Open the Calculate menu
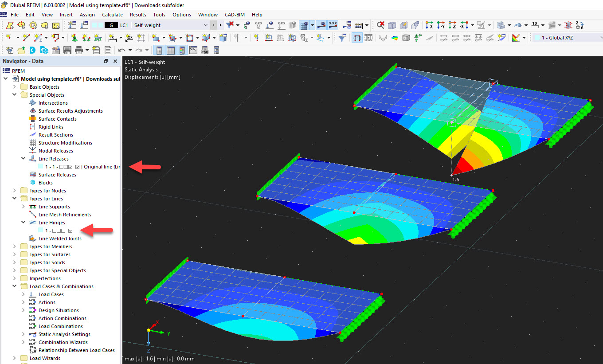The image size is (603, 364). (x=112, y=15)
